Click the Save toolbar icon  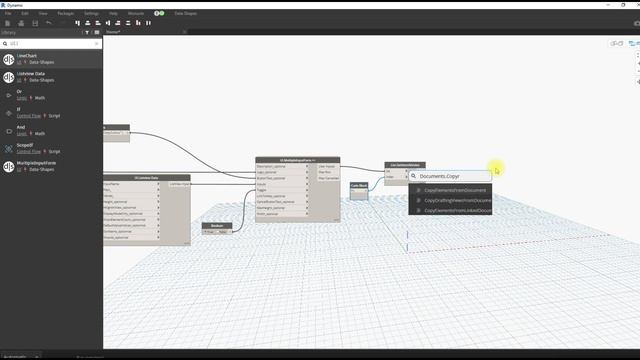(x=35, y=23)
